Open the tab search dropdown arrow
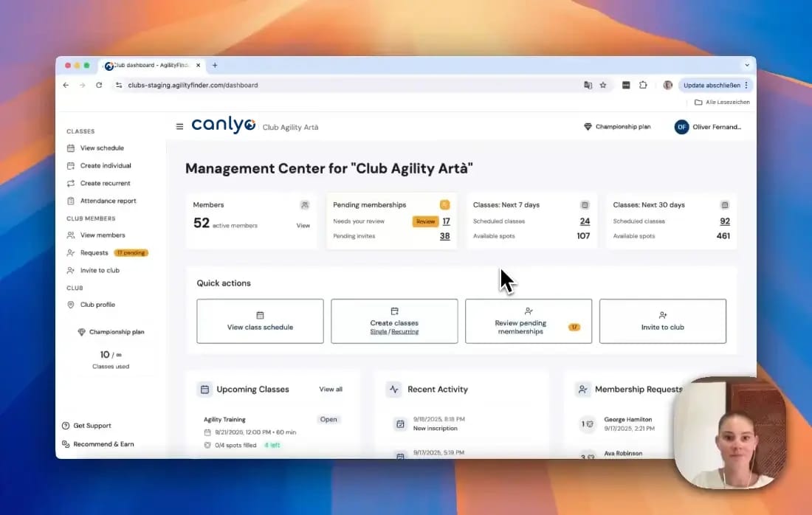Viewport: 812px width, 515px height. pyautogui.click(x=747, y=66)
